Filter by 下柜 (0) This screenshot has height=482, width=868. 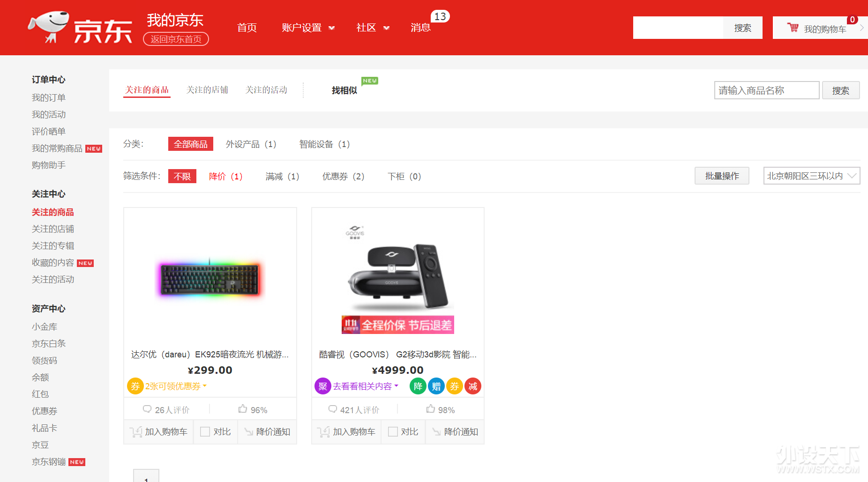click(404, 176)
